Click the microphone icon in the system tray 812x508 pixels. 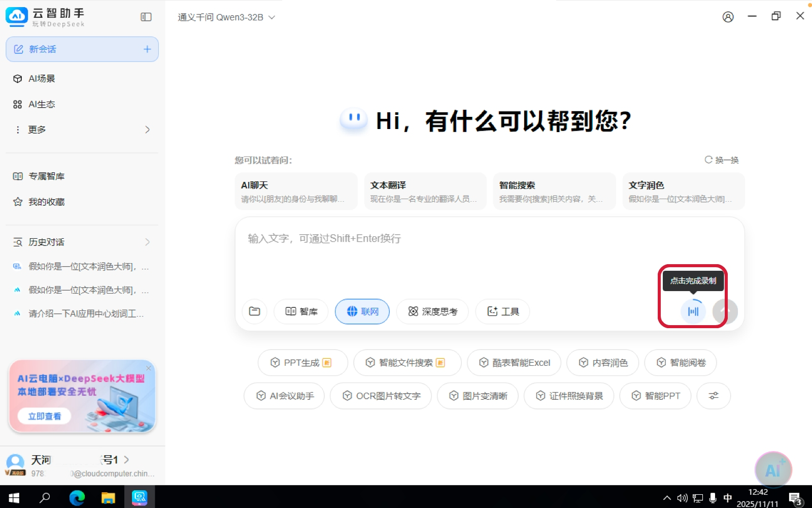coord(713,498)
